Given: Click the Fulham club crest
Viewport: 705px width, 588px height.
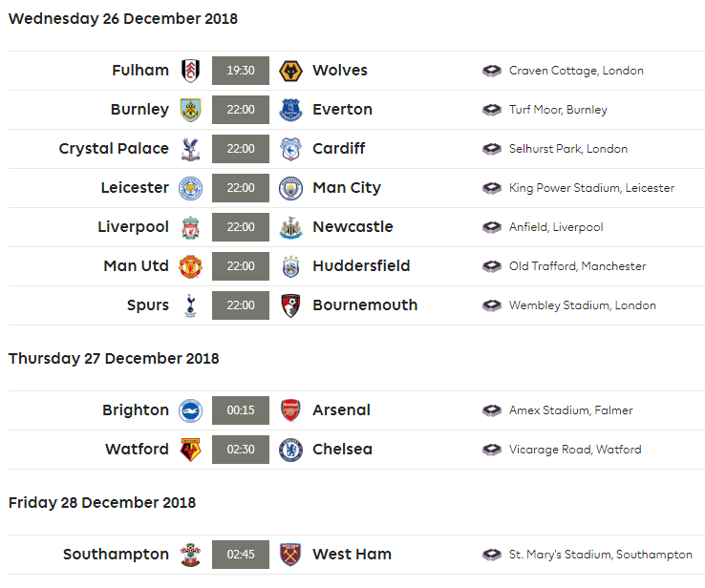Looking at the screenshot, I should click(191, 71).
